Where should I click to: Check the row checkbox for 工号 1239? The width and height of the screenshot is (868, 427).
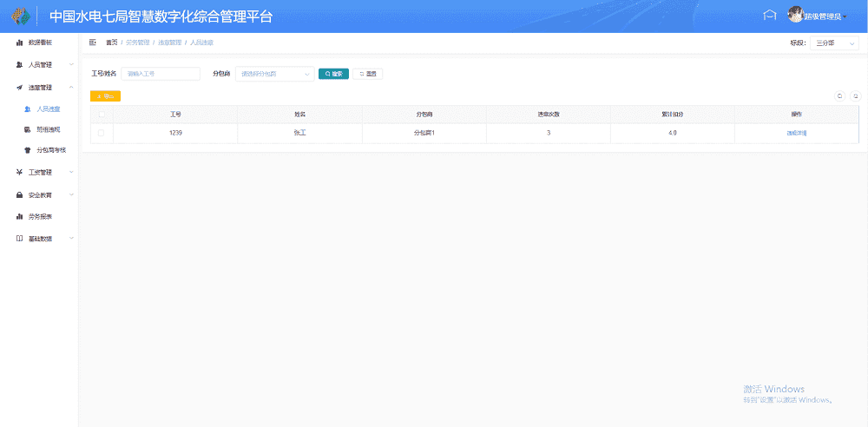click(x=102, y=133)
